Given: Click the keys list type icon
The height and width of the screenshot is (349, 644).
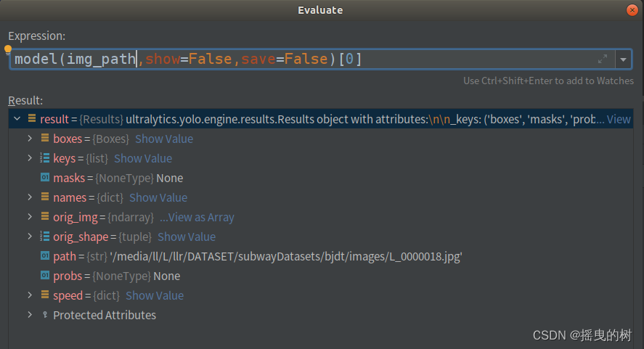Looking at the screenshot, I should coord(45,158).
